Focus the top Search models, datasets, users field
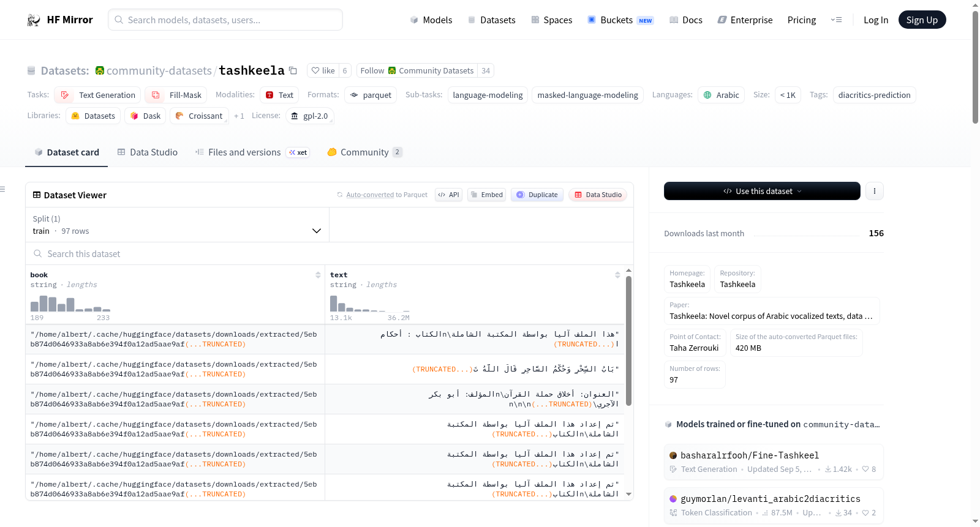Viewport: 980px width, 527px height. pos(225,20)
